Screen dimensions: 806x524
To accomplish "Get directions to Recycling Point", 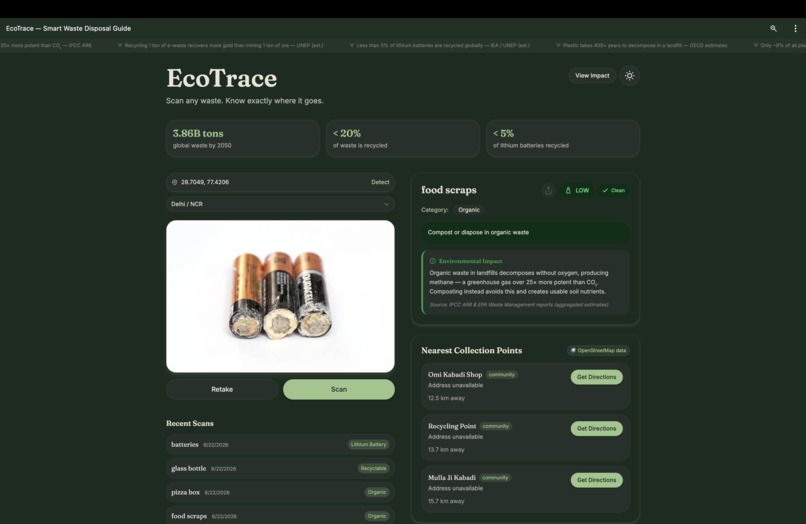I will [596, 428].
